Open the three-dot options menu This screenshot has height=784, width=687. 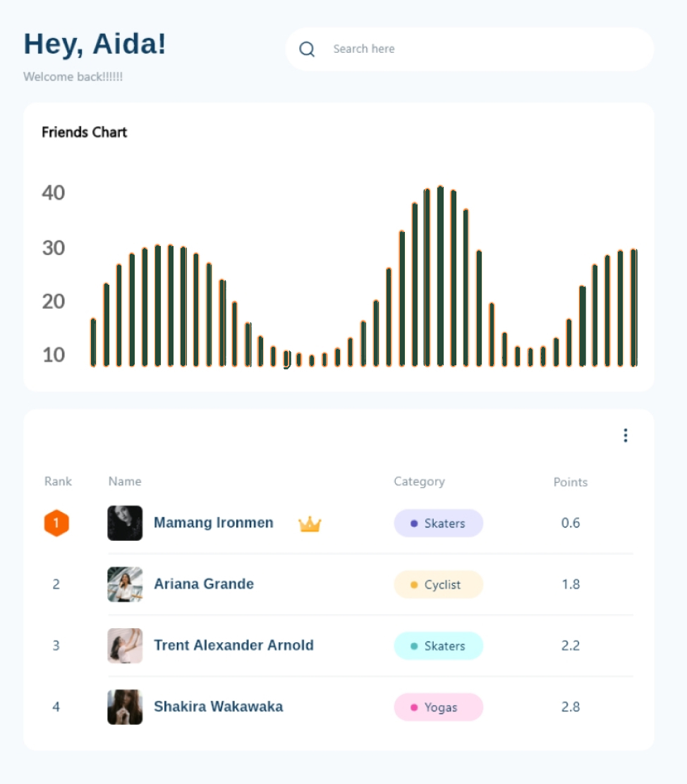coord(625,436)
